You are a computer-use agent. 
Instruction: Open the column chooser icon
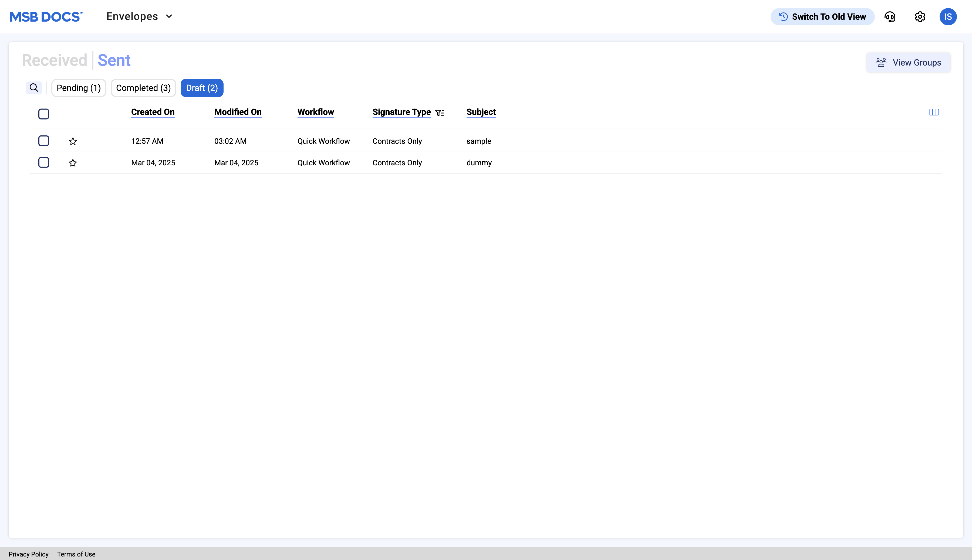coord(934,112)
